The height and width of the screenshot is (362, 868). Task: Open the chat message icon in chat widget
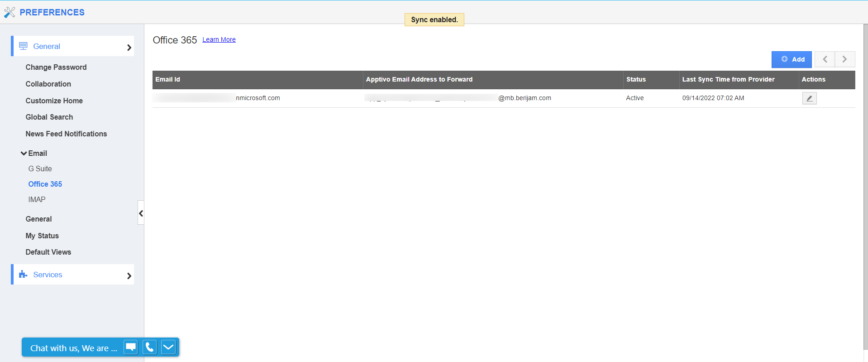tap(131, 347)
